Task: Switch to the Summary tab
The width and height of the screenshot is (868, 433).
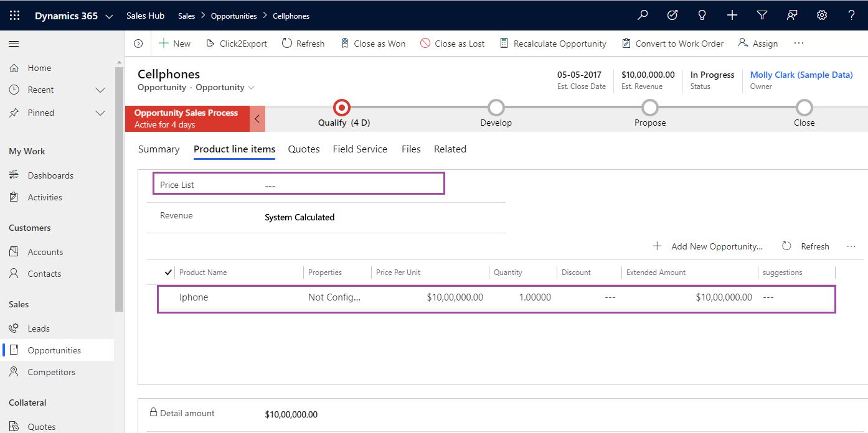Action: tap(159, 149)
